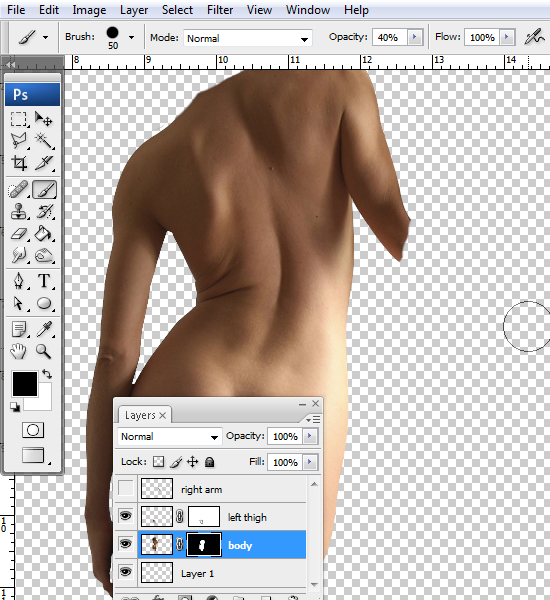The width and height of the screenshot is (550, 600).
Task: Open the Brush preset picker arrow
Action: pyautogui.click(x=131, y=38)
